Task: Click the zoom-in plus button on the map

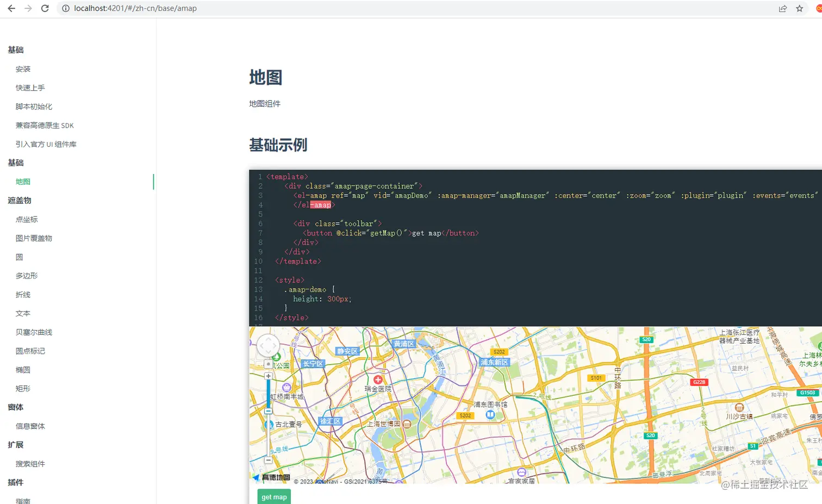Action: coord(269,376)
